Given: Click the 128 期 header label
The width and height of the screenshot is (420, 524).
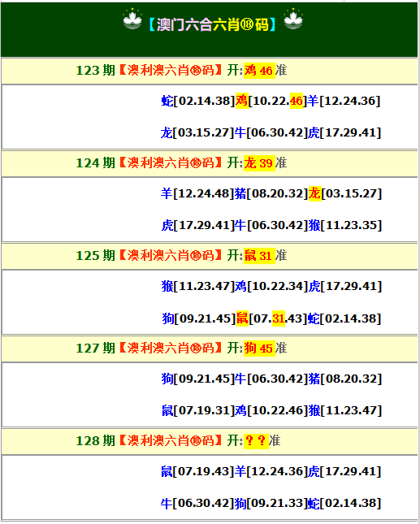Looking at the screenshot, I should pyautogui.click(x=96, y=441).
